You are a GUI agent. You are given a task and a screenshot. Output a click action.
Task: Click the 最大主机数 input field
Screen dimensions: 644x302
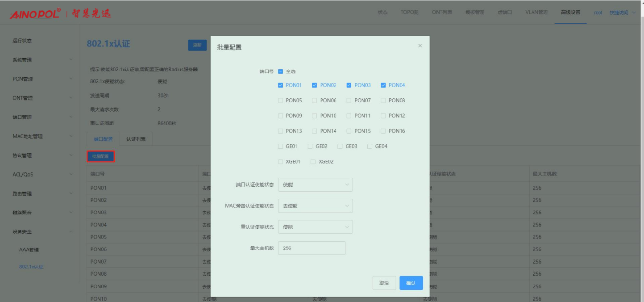pos(312,248)
